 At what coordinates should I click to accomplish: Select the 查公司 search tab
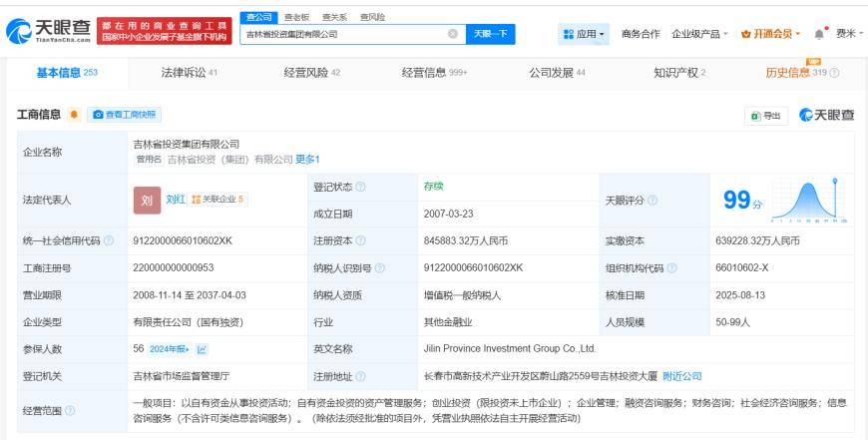coord(259,17)
